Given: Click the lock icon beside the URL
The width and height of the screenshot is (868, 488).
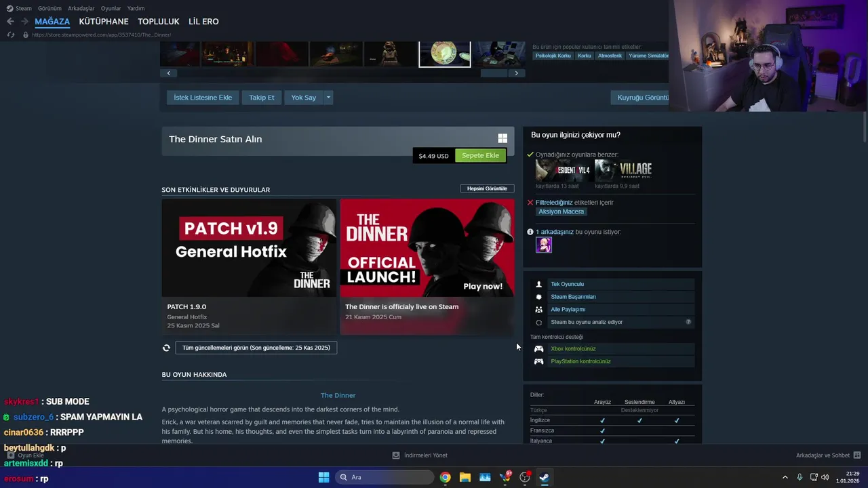Looking at the screenshot, I should [x=26, y=35].
